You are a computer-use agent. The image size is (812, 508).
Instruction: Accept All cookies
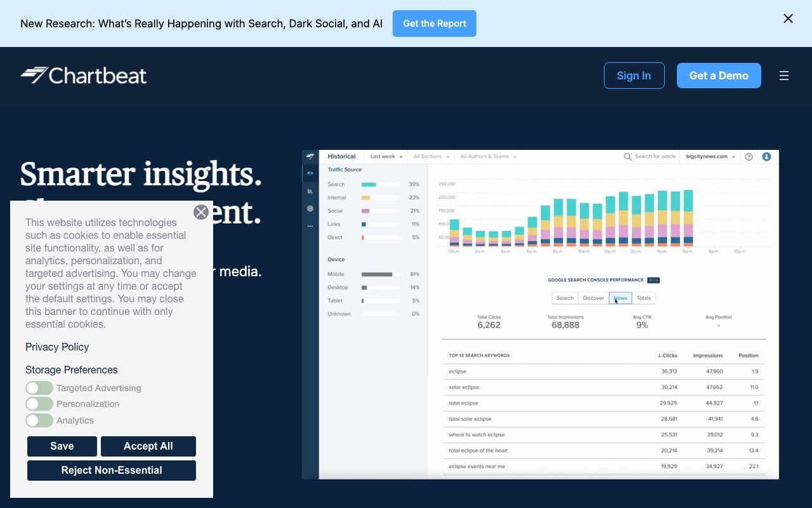[148, 446]
